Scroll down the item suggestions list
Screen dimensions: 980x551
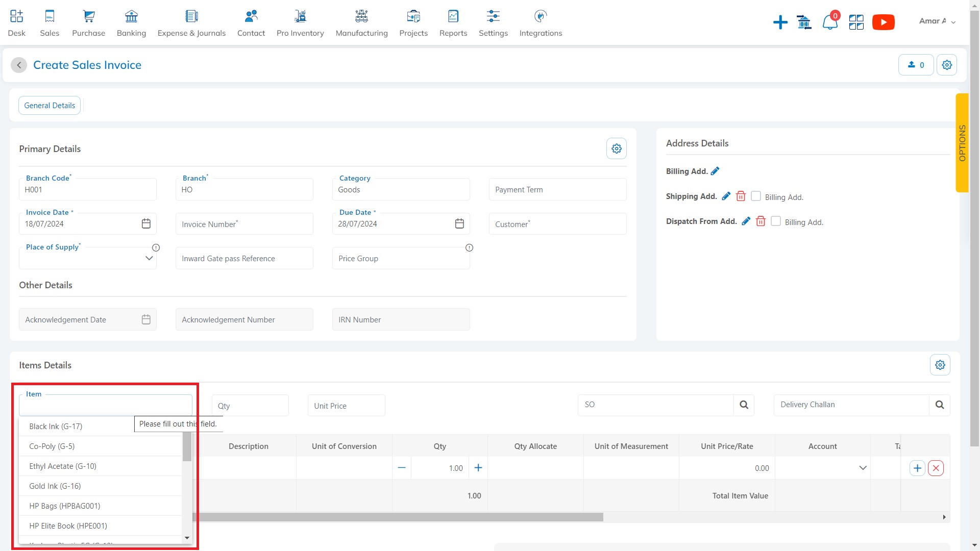tap(188, 538)
